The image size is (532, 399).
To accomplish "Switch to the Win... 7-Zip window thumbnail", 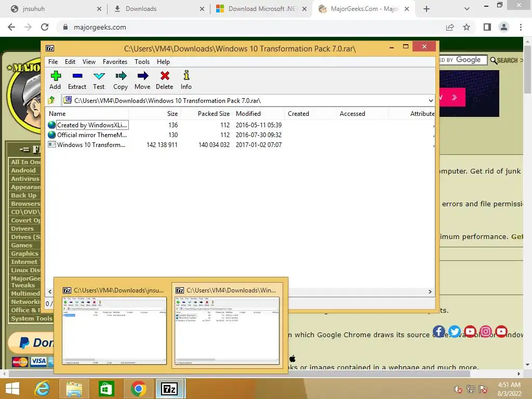I will click(x=227, y=326).
